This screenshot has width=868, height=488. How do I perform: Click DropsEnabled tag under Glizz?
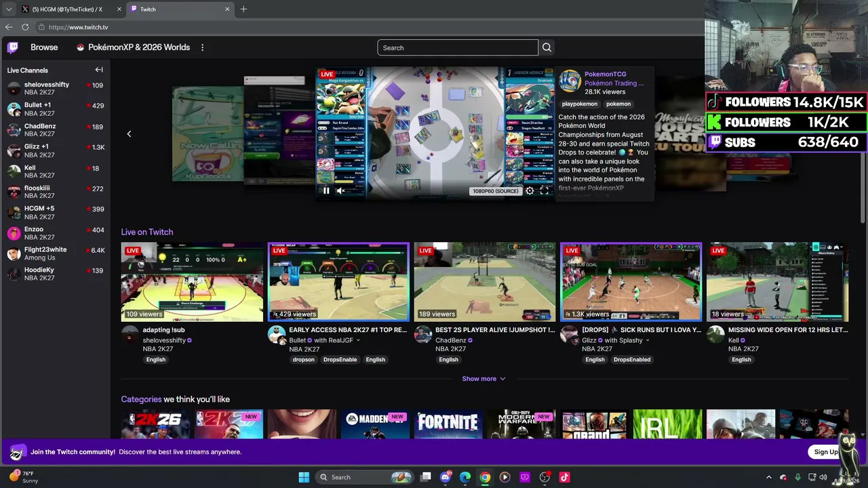[x=632, y=360]
